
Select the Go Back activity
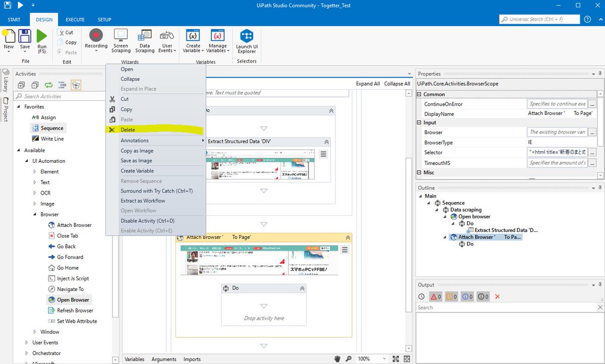click(x=62, y=247)
